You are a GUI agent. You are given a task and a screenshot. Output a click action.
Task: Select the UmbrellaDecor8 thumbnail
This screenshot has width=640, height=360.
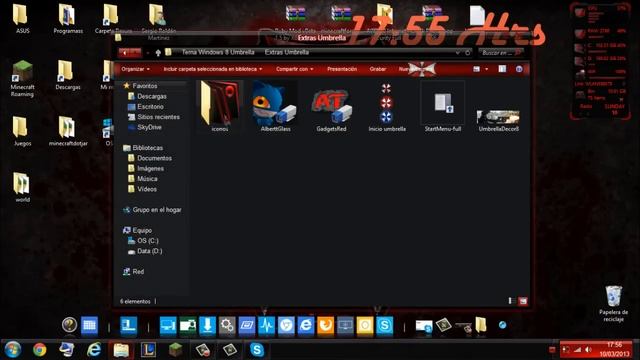pyautogui.click(x=498, y=120)
